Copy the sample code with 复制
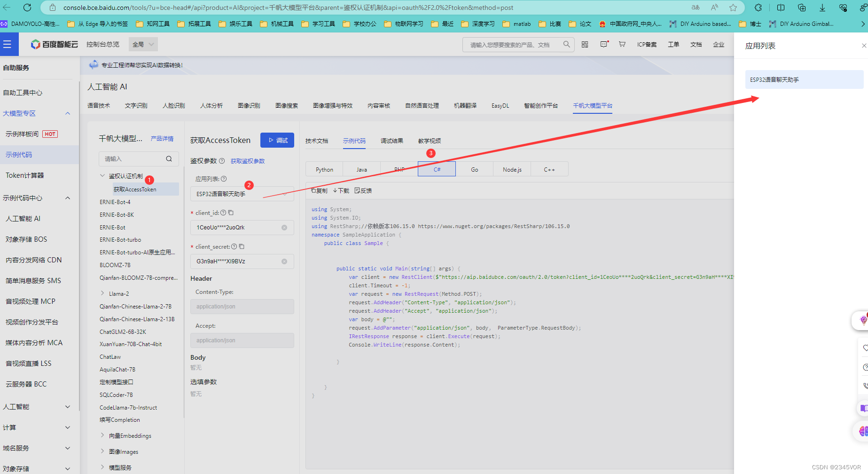This screenshot has width=868, height=474. [319, 190]
